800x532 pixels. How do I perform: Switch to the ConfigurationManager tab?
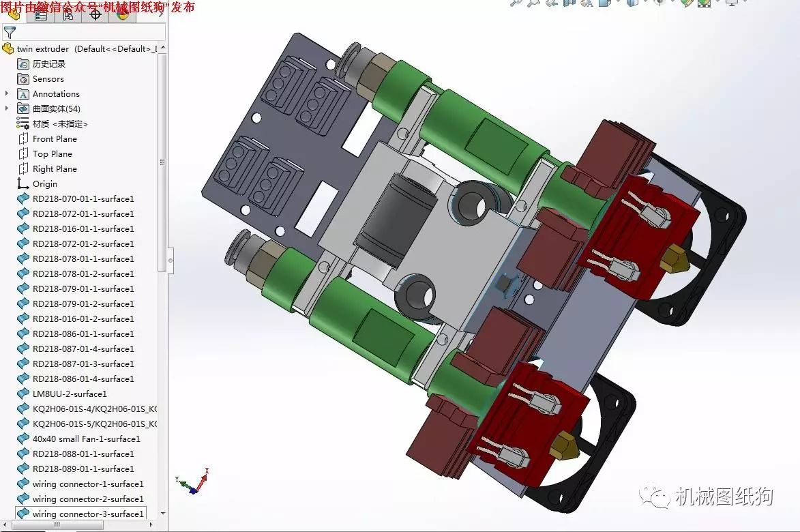pyautogui.click(x=68, y=14)
